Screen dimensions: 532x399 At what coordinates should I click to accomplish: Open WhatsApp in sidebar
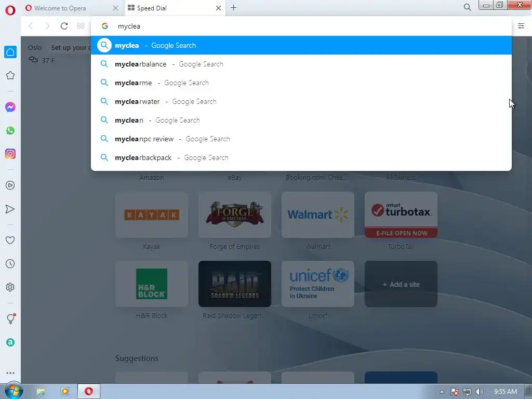(10, 130)
